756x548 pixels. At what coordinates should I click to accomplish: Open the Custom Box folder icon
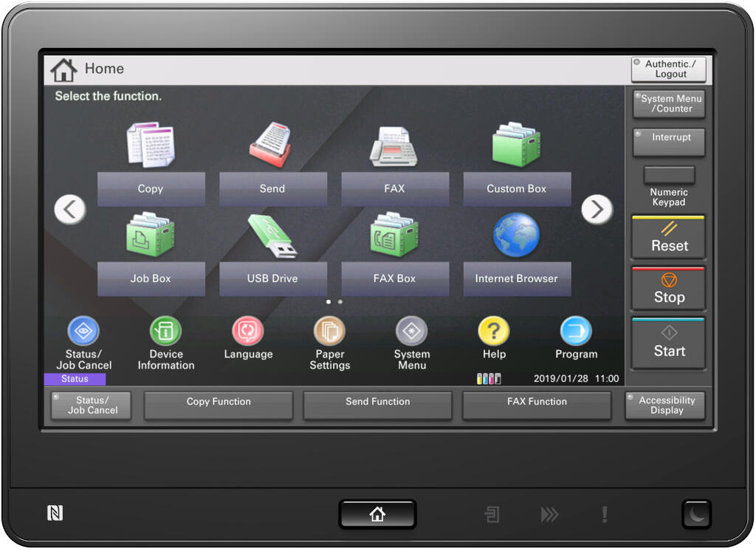[x=516, y=144]
